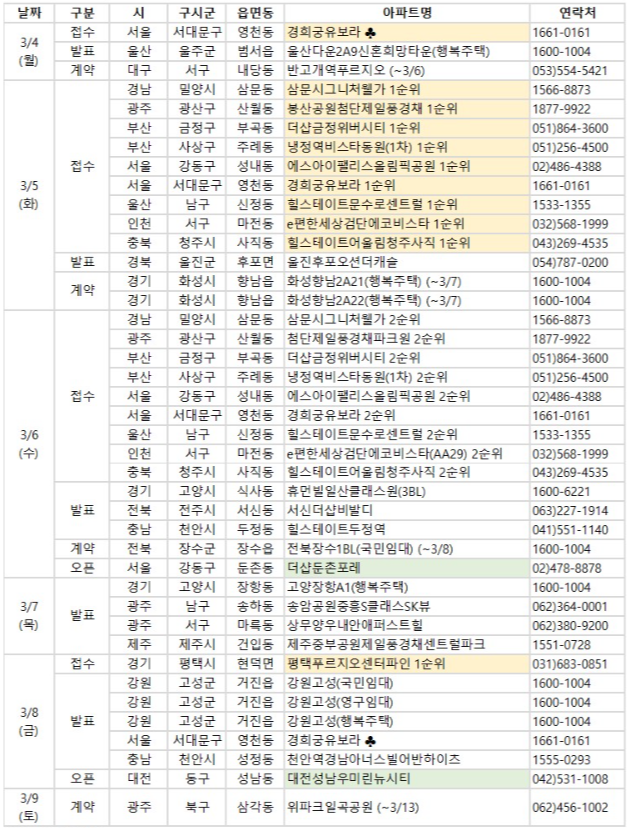Click 힐스테이트어울림청주사직 1순위 entry

[378, 243]
